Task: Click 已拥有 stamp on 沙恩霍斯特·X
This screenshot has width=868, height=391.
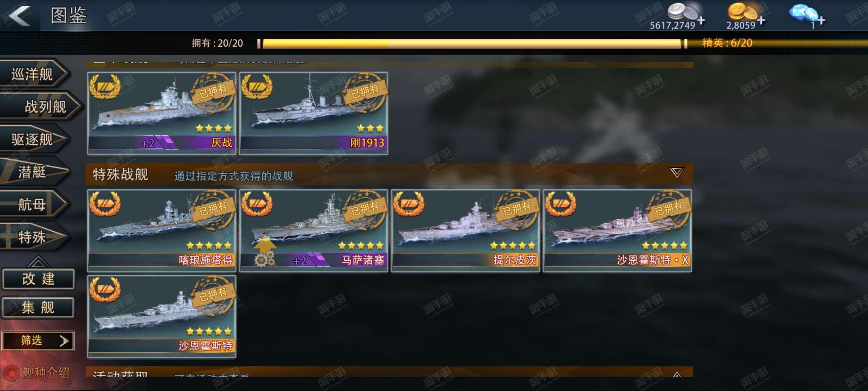Action: pyautogui.click(x=668, y=208)
